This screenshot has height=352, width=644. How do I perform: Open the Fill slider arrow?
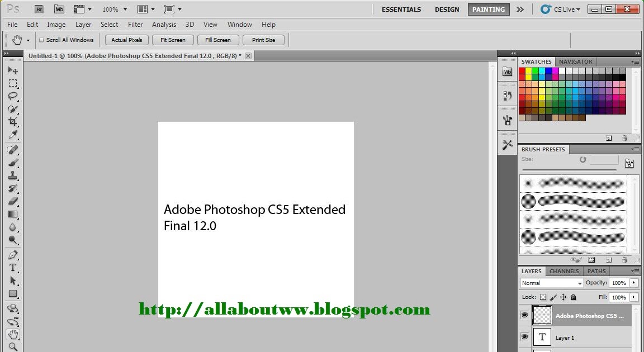click(634, 297)
